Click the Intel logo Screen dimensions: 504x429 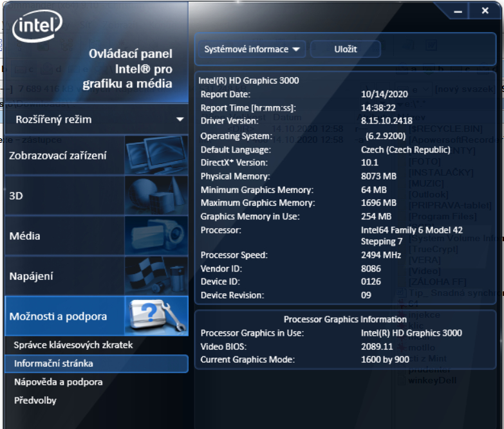click(37, 26)
